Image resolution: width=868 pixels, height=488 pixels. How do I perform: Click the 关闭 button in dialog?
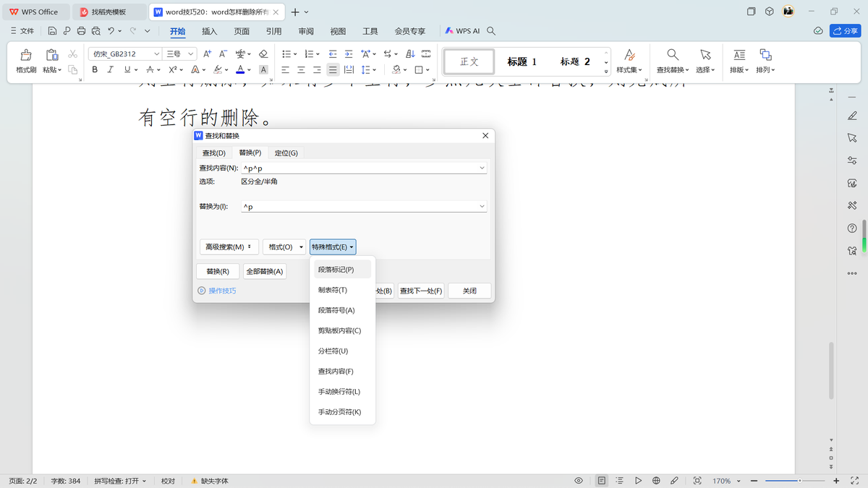[x=469, y=291]
